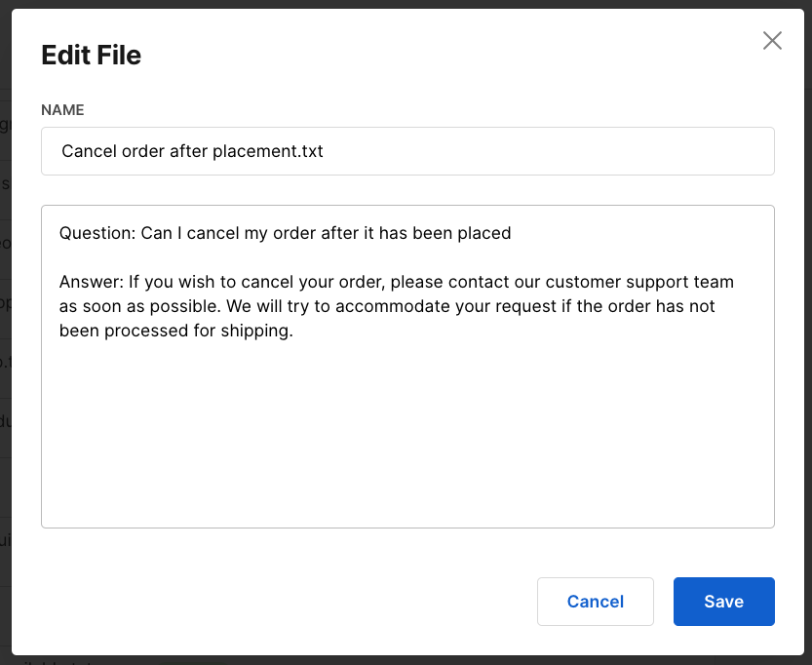
Task: Place cursor on the word "Question:"
Action: 97,233
